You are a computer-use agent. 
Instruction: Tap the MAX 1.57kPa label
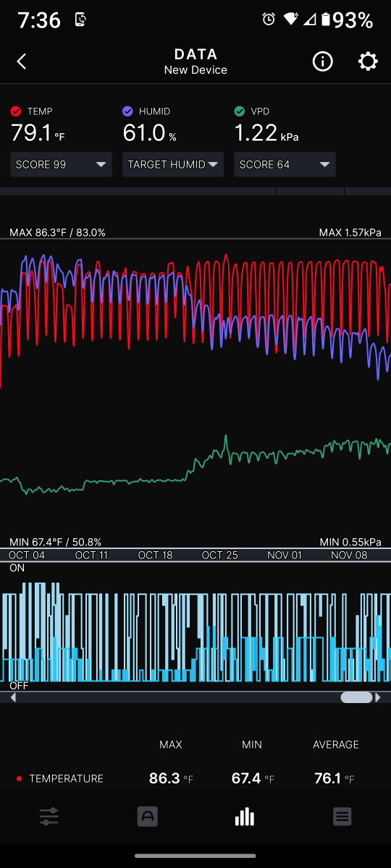pos(350,233)
